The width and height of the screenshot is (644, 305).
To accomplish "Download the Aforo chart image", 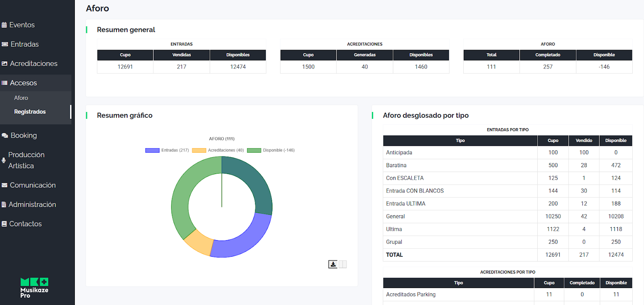I will (333, 264).
